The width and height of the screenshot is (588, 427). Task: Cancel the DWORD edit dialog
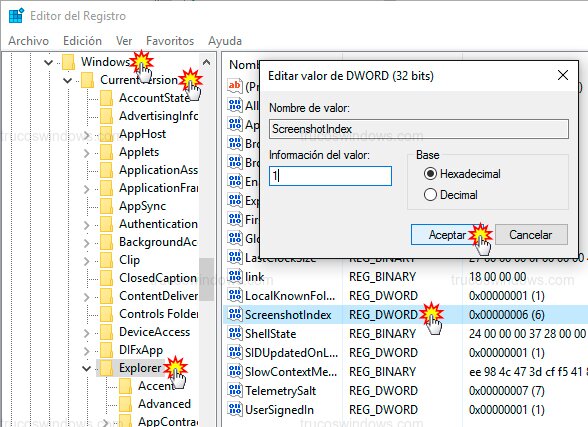tap(531, 235)
